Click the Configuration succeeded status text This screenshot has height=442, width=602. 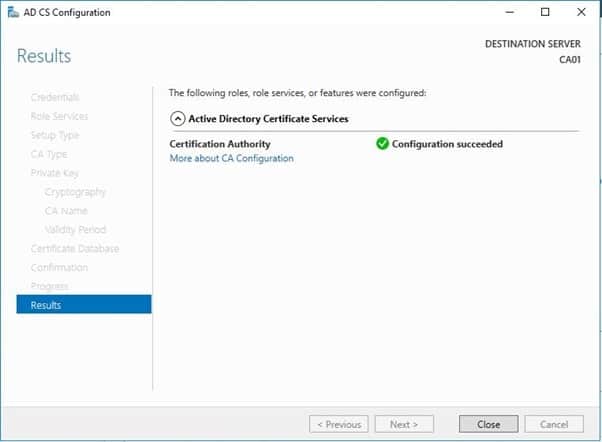tap(447, 144)
